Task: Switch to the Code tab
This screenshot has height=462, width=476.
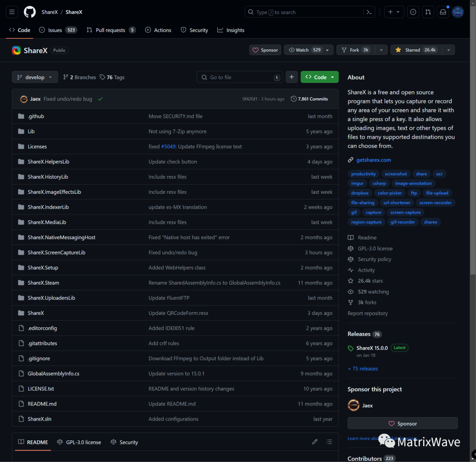Action: (20, 30)
